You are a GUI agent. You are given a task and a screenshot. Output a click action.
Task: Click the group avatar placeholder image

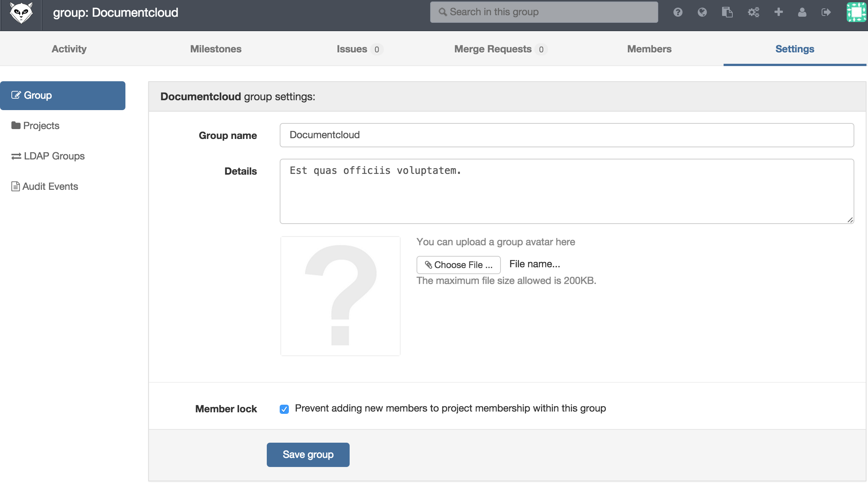[x=340, y=296]
